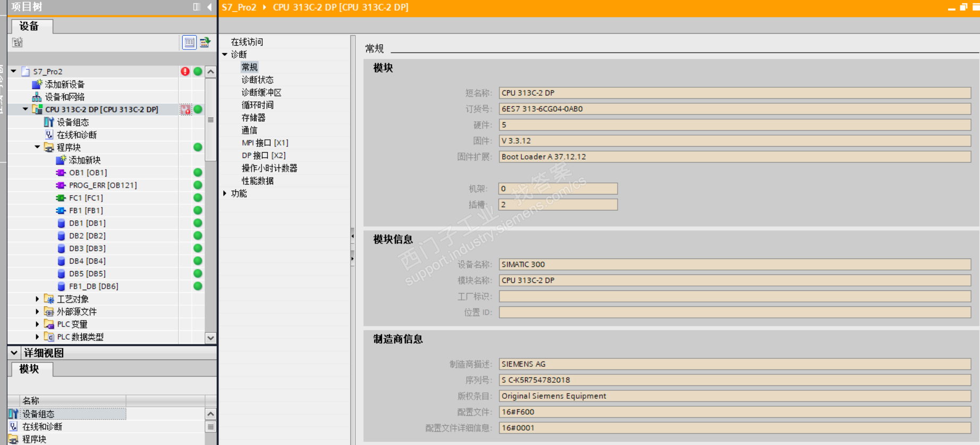Viewport: 980px width, 445px height.
Task: Click the project tree scrollbar down arrow
Action: (210, 338)
